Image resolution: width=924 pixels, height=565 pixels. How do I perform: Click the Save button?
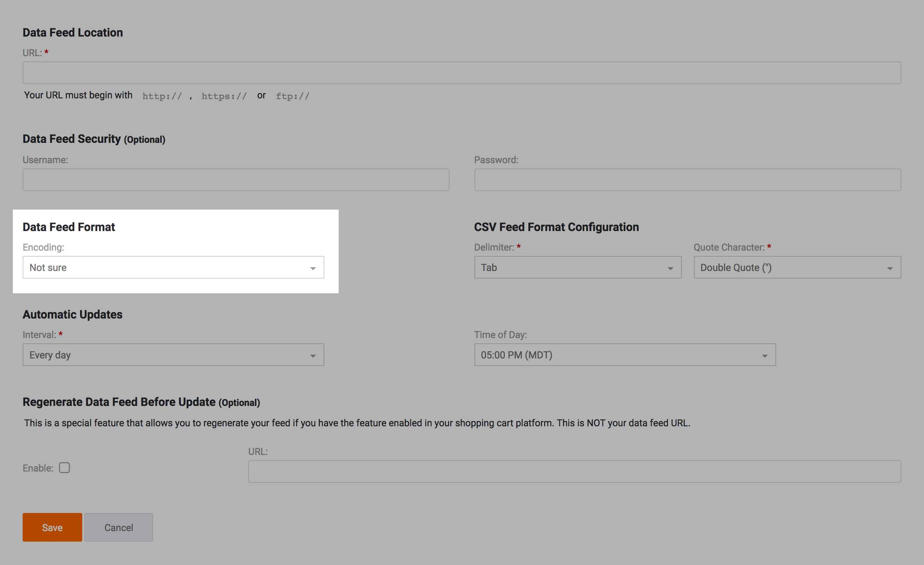click(52, 527)
